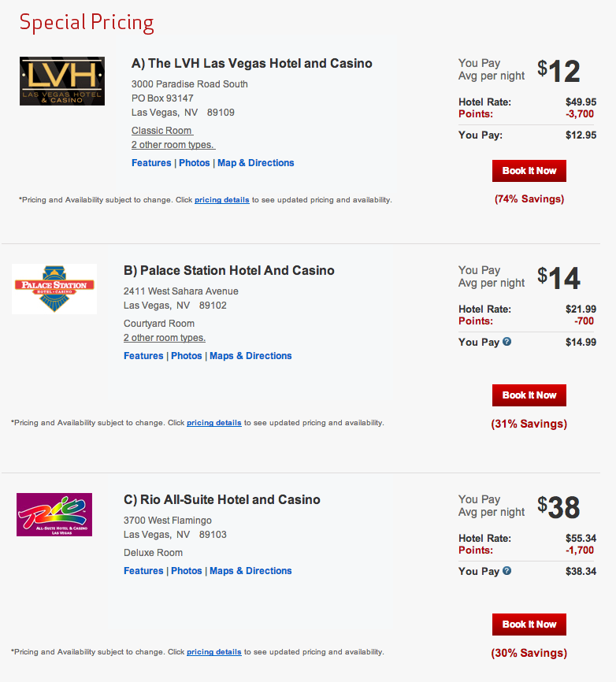View Photos of the LVH hotel
616x682 pixels.
coord(195,163)
